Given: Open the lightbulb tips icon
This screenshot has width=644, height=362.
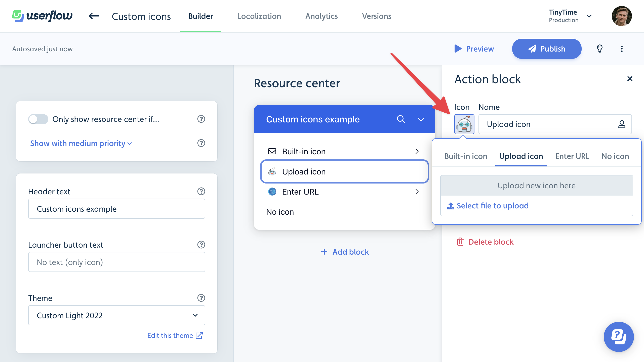Looking at the screenshot, I should coord(600,49).
